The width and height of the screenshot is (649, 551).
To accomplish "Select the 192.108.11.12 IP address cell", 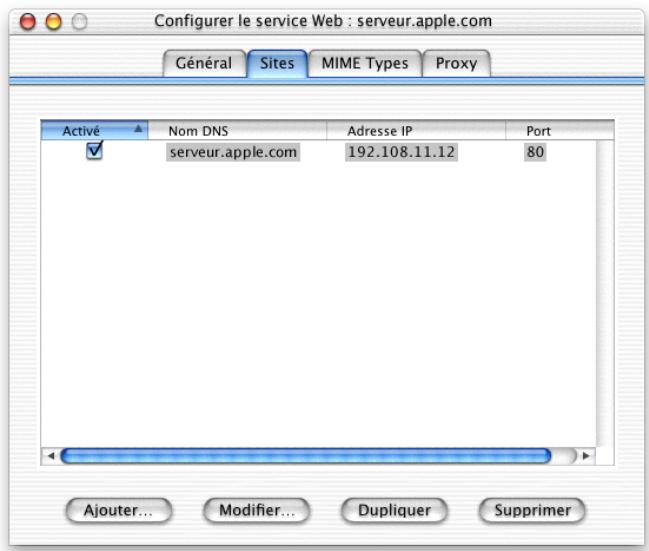I will [401, 152].
